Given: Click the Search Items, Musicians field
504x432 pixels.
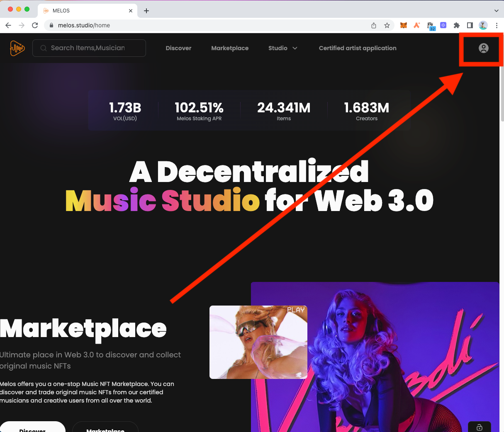Looking at the screenshot, I should coord(89,48).
